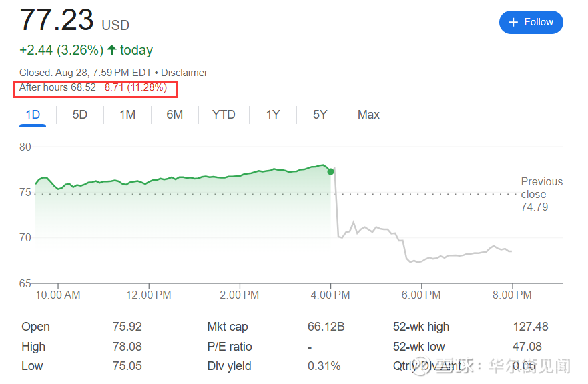
Task: Switch to the 1M chart range
Action: 127,115
